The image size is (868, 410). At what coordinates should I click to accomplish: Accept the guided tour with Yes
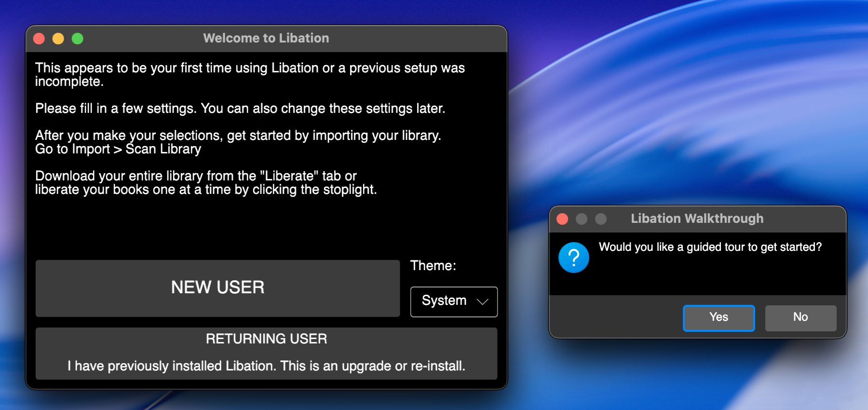tap(719, 318)
